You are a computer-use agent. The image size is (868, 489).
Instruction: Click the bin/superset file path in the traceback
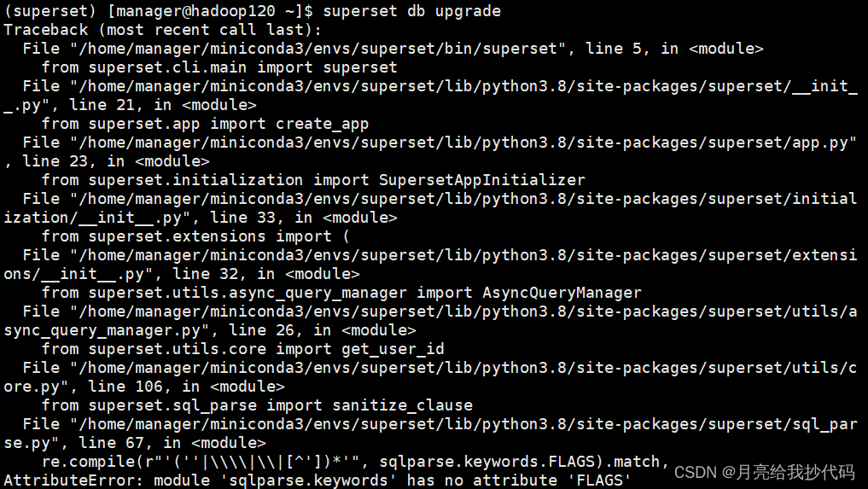(318, 49)
